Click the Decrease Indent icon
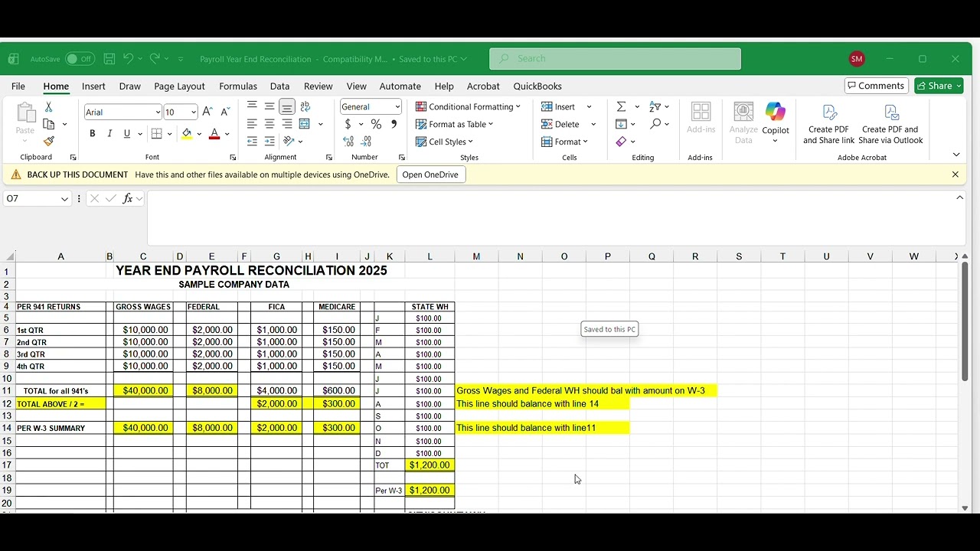Screen dimensions: 980x551 coord(252,142)
